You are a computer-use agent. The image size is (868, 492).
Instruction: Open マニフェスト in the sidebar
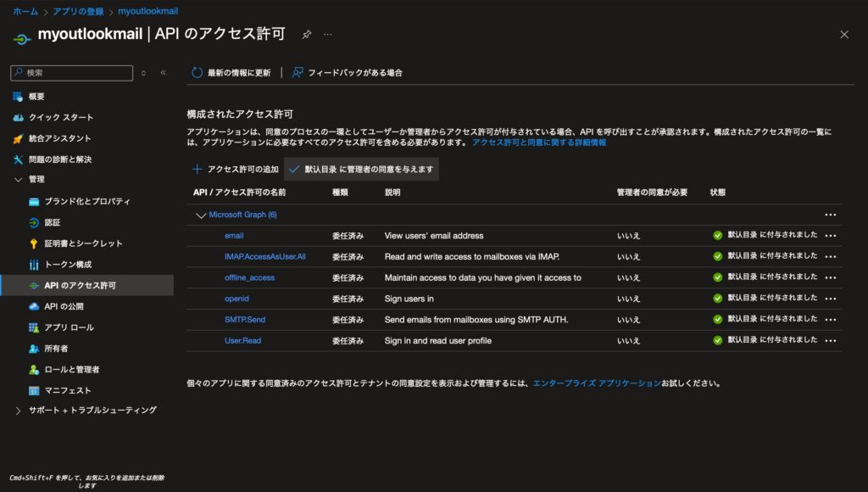pyautogui.click(x=68, y=390)
